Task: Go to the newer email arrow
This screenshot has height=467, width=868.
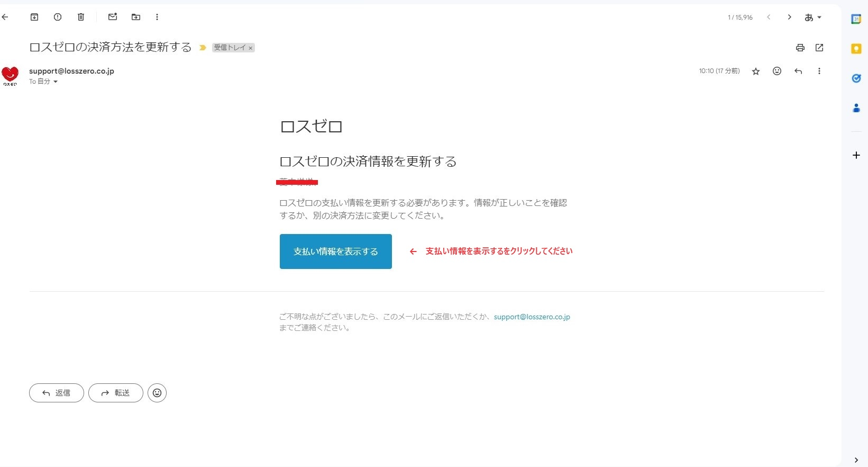Action: click(x=769, y=17)
